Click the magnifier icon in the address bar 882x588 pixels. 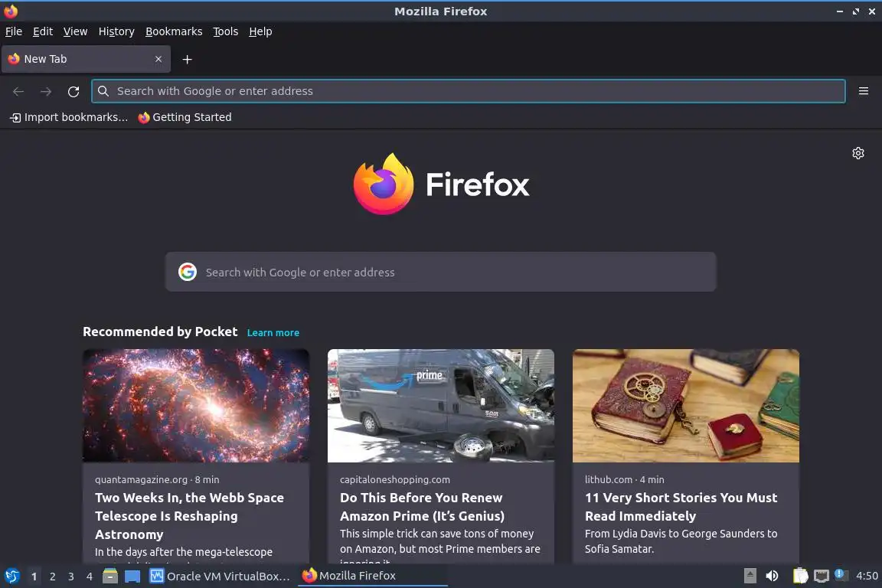pyautogui.click(x=103, y=91)
